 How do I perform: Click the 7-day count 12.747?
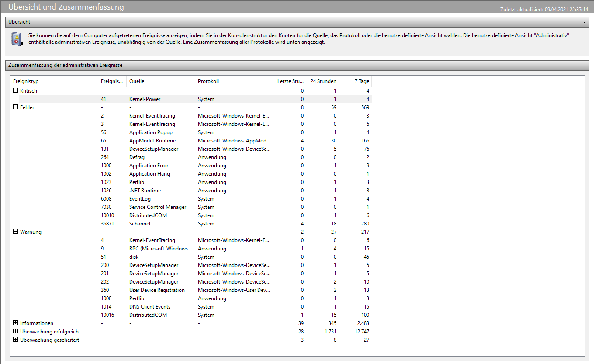pos(361,332)
